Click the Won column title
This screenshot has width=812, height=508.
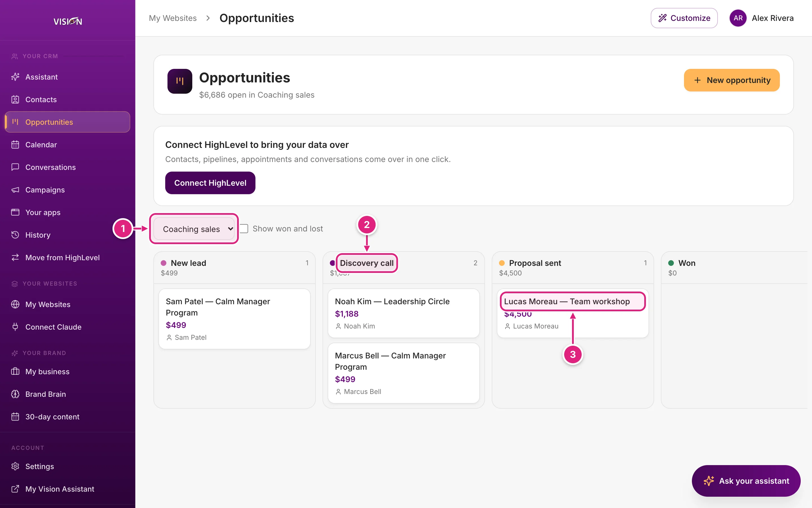pyautogui.click(x=687, y=263)
